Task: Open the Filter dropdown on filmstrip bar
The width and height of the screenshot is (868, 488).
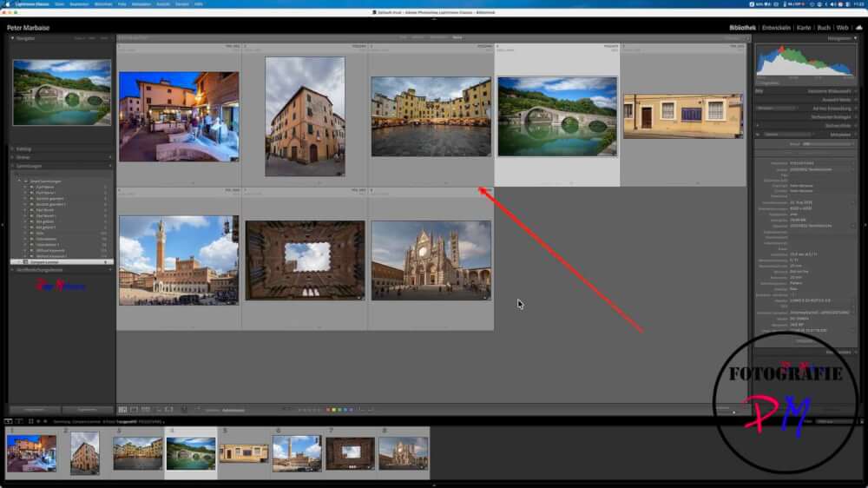Action: 835,421
